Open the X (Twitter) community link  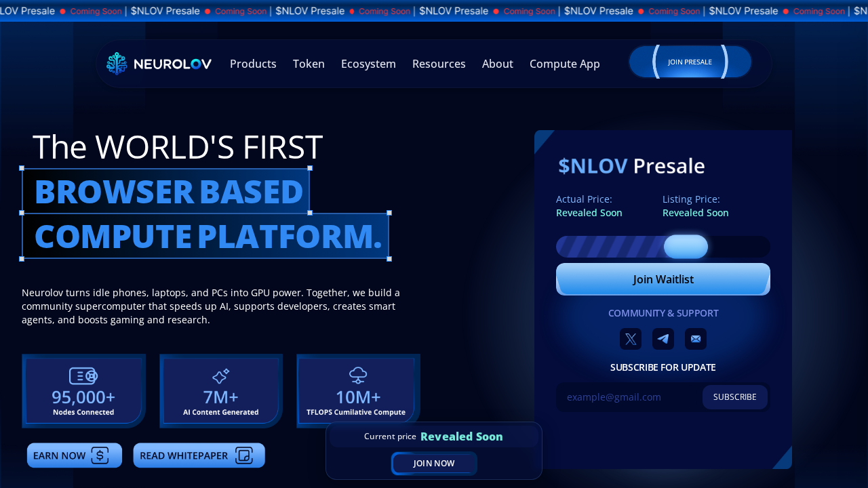(x=631, y=339)
